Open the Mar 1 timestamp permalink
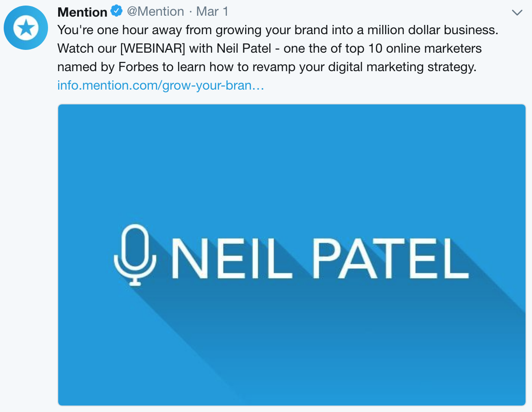The height and width of the screenshot is (412, 532). pyautogui.click(x=212, y=12)
